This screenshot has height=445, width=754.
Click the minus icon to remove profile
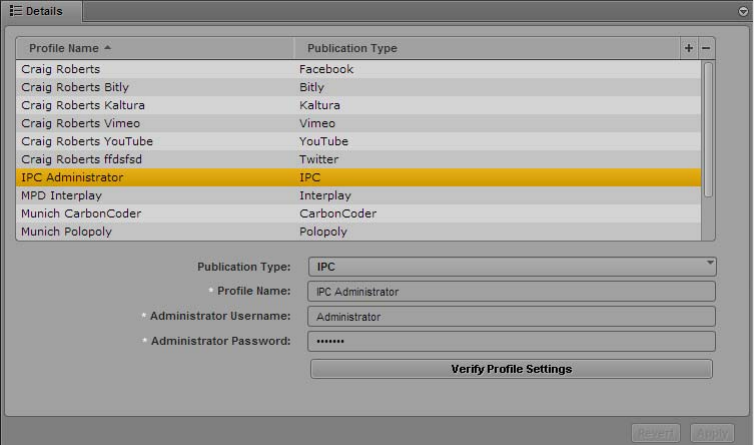pos(706,48)
